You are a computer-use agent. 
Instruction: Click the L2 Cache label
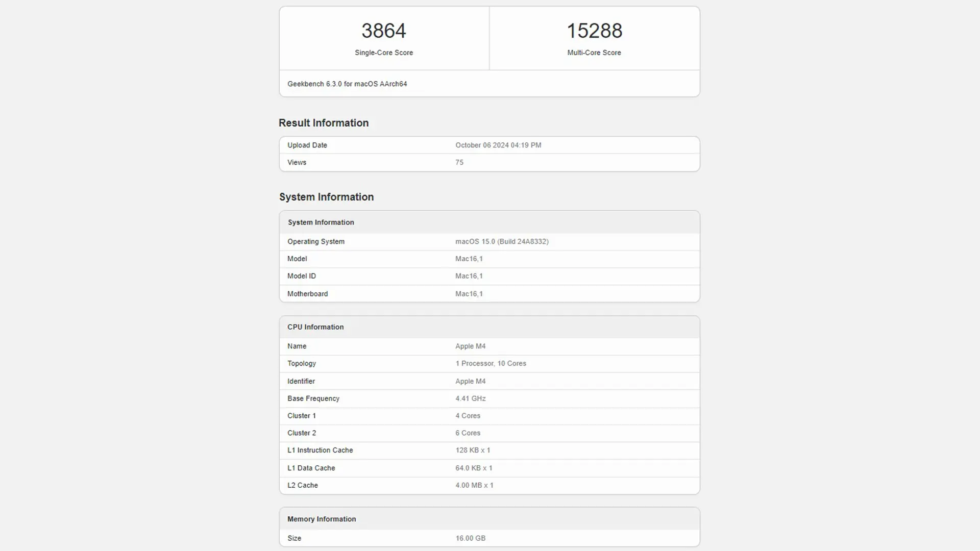point(303,485)
